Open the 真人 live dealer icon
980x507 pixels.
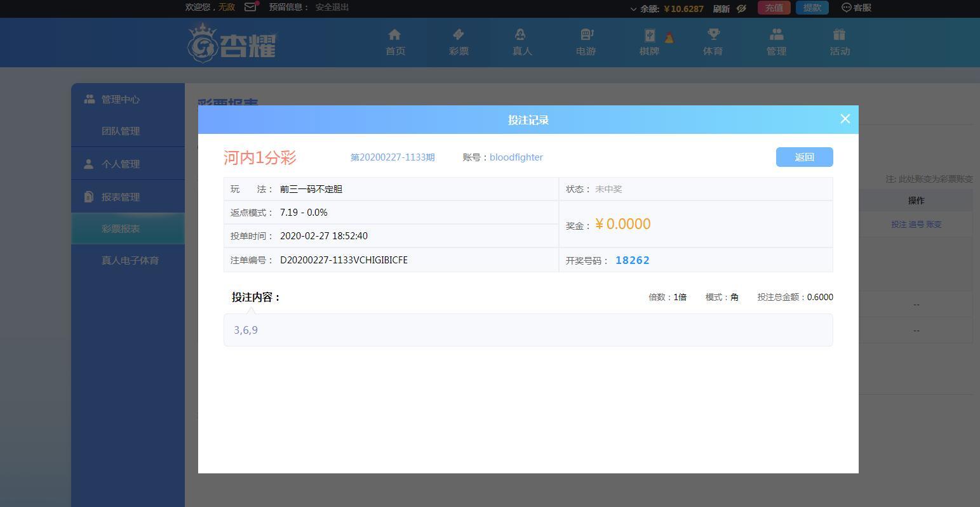(521, 35)
